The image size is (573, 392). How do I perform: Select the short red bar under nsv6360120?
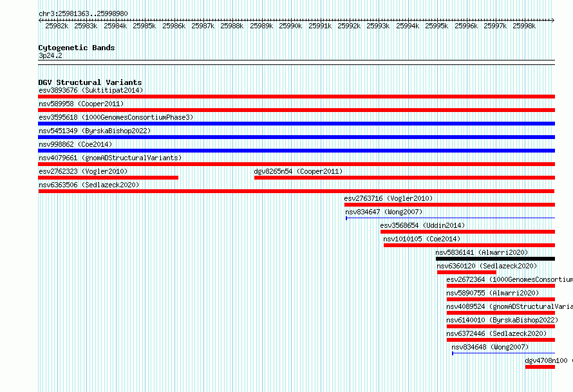click(467, 272)
